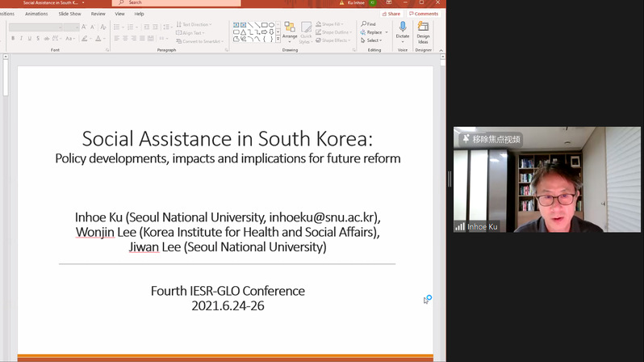Click the Bullets list icon
Screen dimensions: 644x362
(116, 27)
